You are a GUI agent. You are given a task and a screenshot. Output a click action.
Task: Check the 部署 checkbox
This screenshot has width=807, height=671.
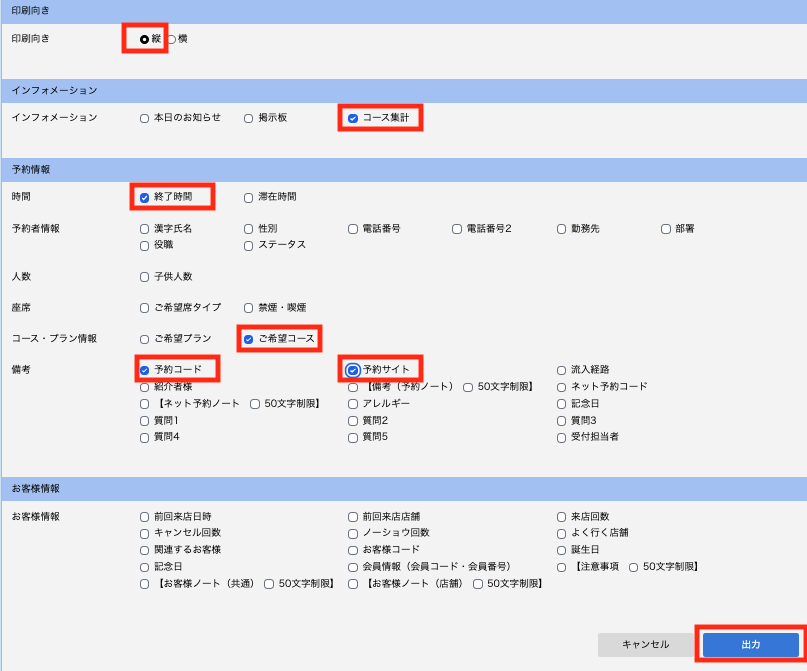tap(665, 229)
